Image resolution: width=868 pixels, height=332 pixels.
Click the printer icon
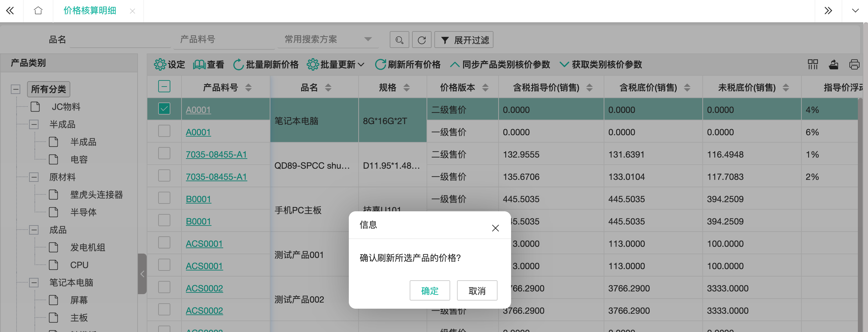click(x=854, y=64)
